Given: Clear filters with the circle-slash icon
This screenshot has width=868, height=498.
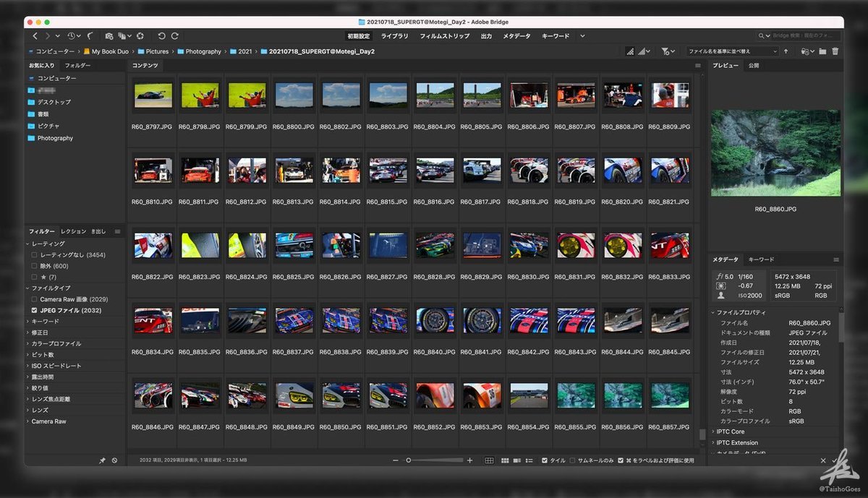Looking at the screenshot, I should point(114,460).
